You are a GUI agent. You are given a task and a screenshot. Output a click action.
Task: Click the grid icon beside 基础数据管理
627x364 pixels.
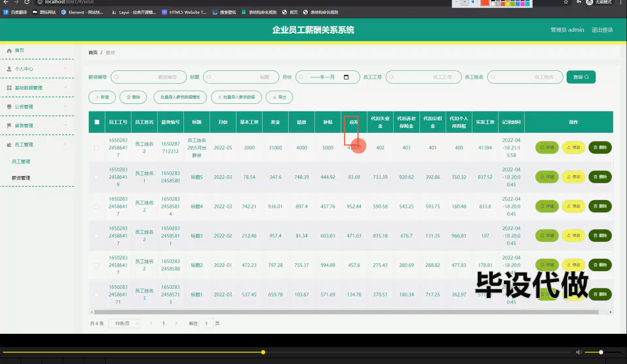(x=9, y=88)
